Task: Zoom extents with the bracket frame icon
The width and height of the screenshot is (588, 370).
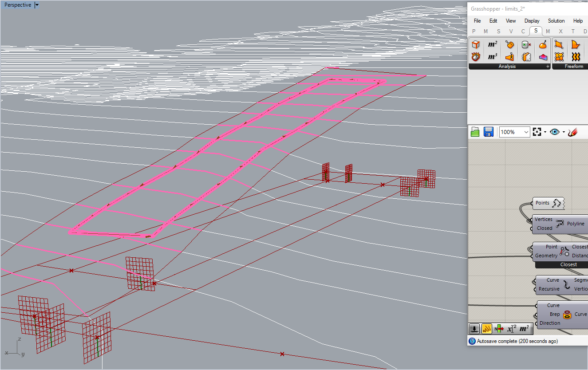Action: tap(537, 132)
